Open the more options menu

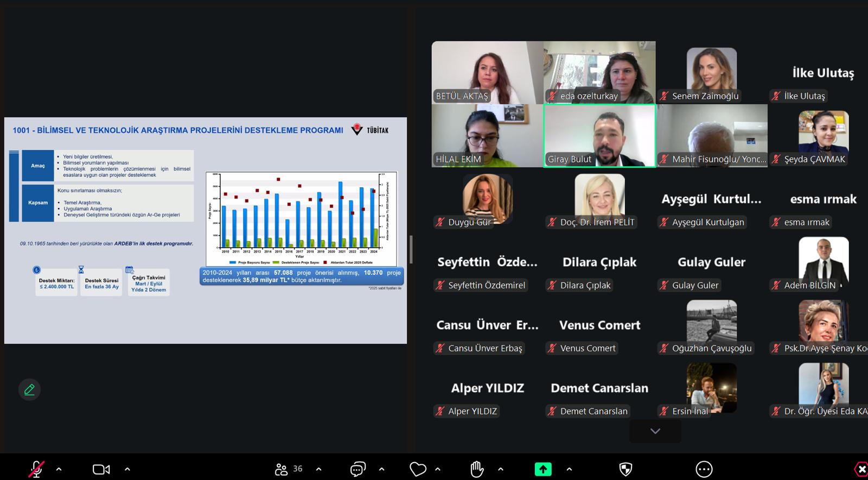coord(704,469)
